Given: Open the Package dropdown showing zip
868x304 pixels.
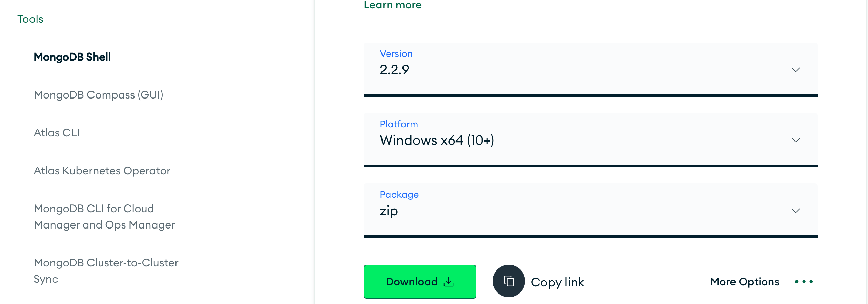Looking at the screenshot, I should click(x=590, y=210).
